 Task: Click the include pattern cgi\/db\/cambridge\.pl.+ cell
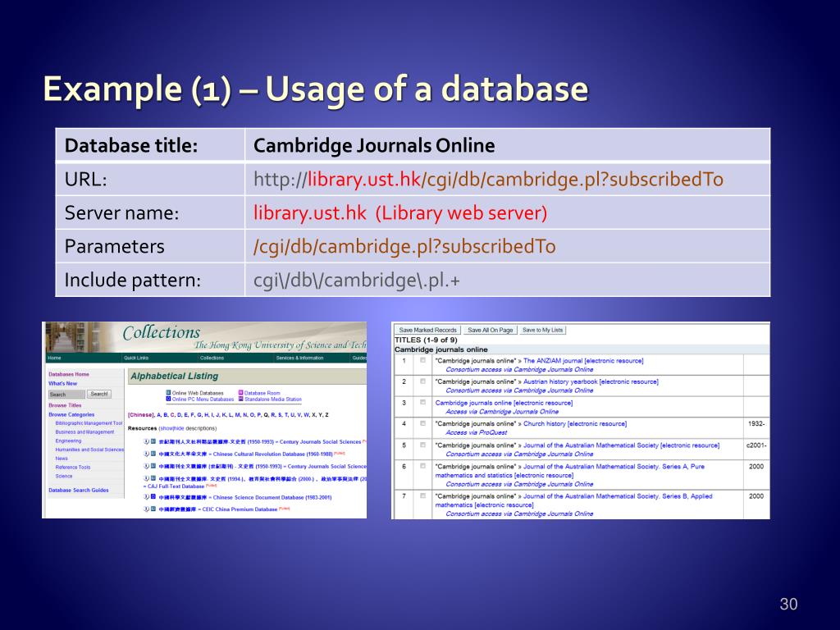coord(507,280)
